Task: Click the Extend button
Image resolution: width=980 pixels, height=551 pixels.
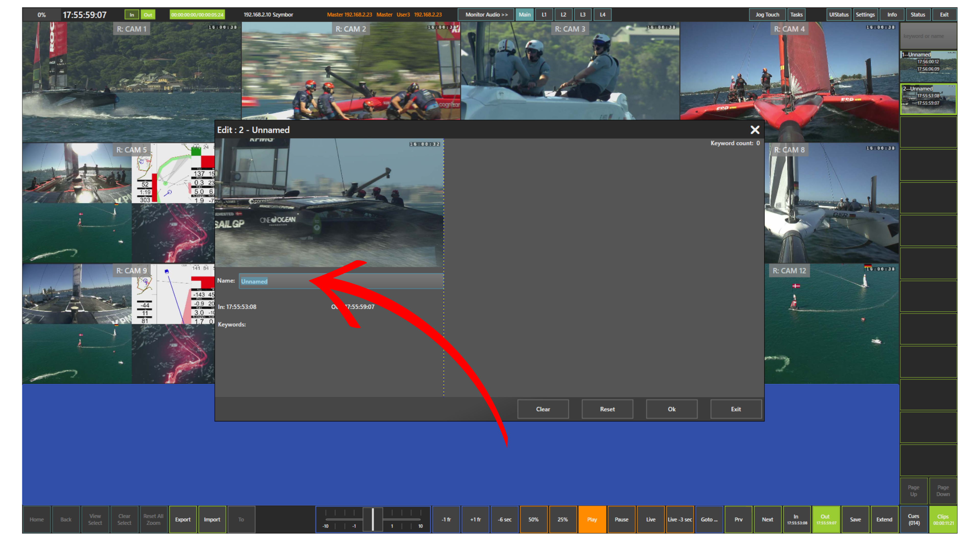Action: click(885, 519)
